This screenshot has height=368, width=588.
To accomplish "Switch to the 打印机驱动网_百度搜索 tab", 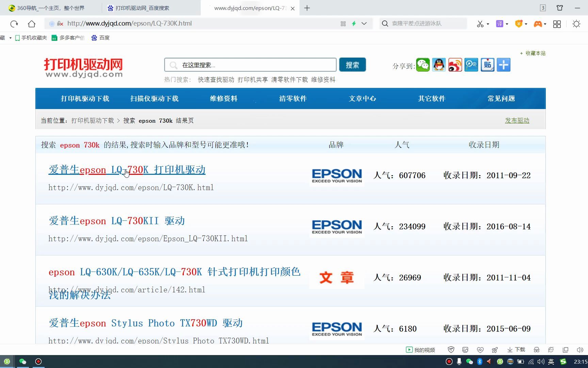I will point(151,8).
